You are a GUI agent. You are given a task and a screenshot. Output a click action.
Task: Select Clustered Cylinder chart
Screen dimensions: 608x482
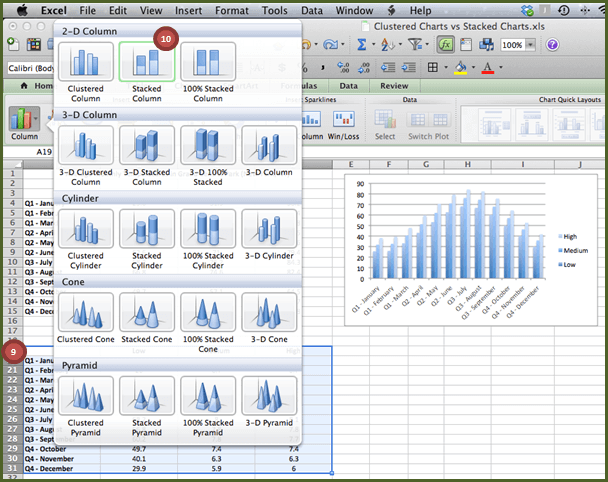pyautogui.click(x=86, y=229)
